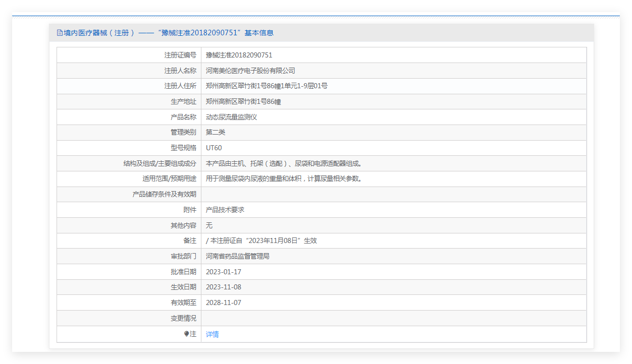632x364 pixels.
Task: Click the 生产地址 label
Action: [183, 101]
